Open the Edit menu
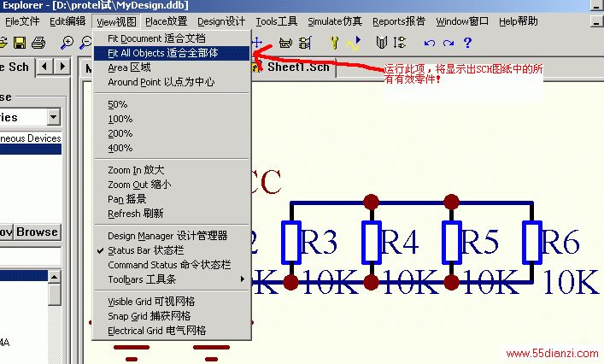The height and width of the screenshot is (364, 604). point(67,21)
